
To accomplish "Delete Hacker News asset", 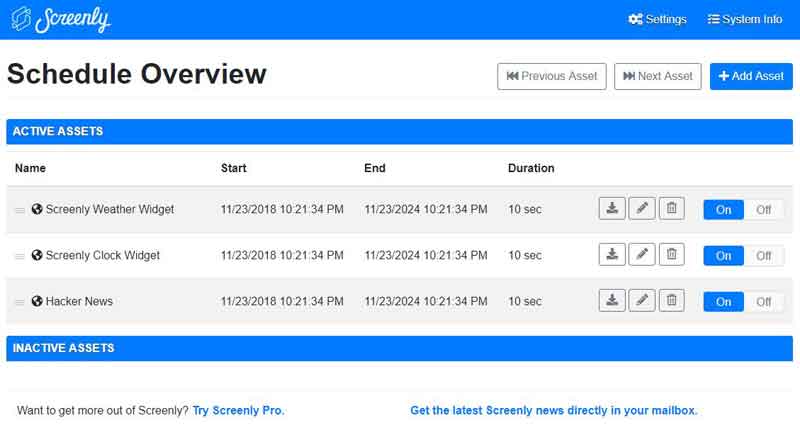I will tap(671, 301).
